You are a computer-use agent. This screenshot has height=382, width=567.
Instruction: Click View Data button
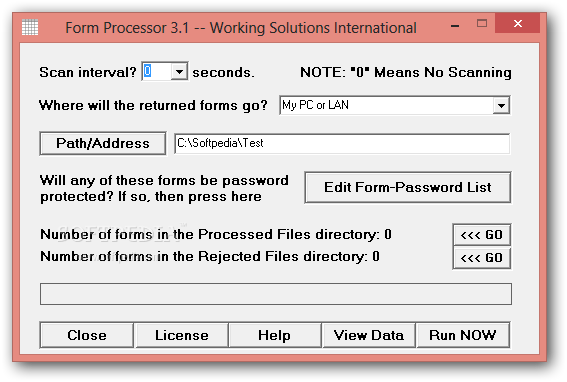click(x=368, y=335)
